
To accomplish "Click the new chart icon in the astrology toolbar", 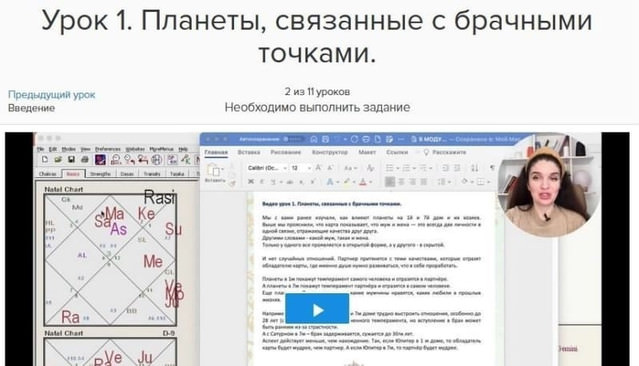I will [45, 159].
